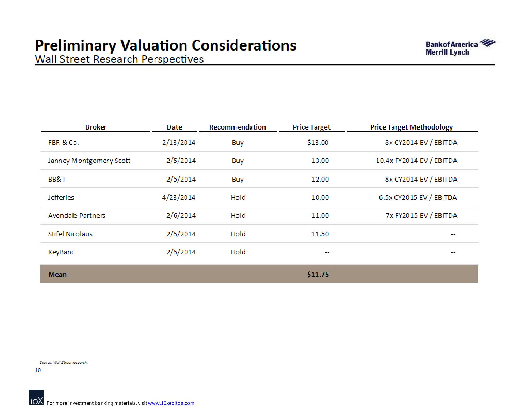Screen dimensions: 532x411
Task: Click the Stifel Nicolaus broker cell
Action: click(x=70, y=234)
